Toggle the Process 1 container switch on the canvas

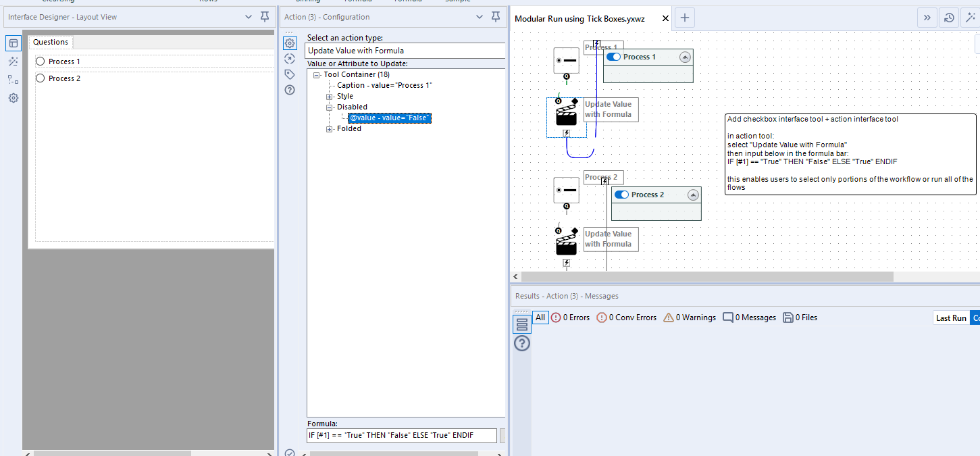click(612, 57)
